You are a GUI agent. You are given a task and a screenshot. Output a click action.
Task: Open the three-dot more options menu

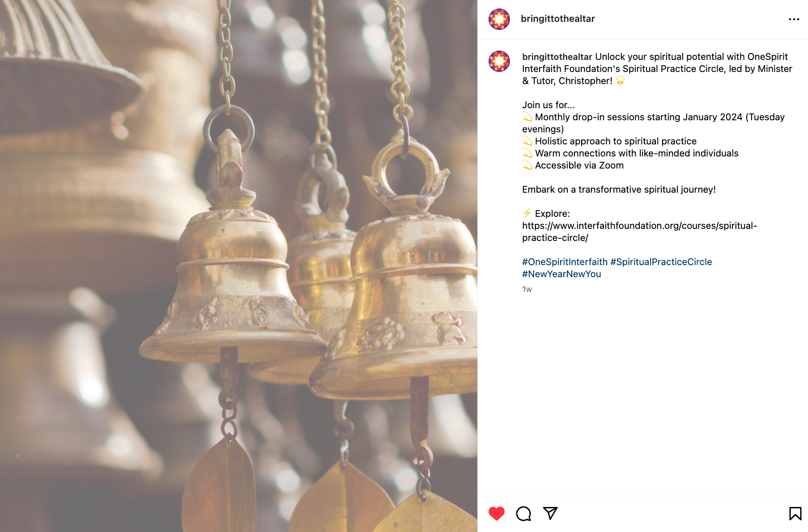[794, 19]
